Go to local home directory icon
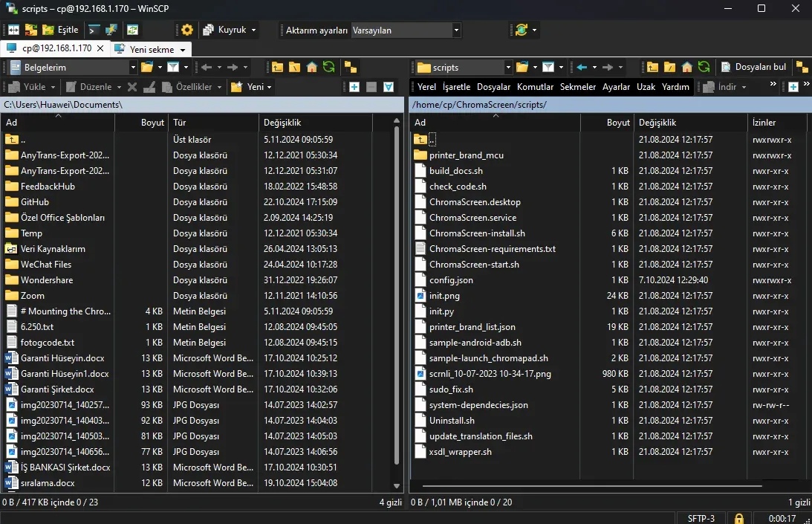Screen dimensions: 812x524 click(x=312, y=68)
